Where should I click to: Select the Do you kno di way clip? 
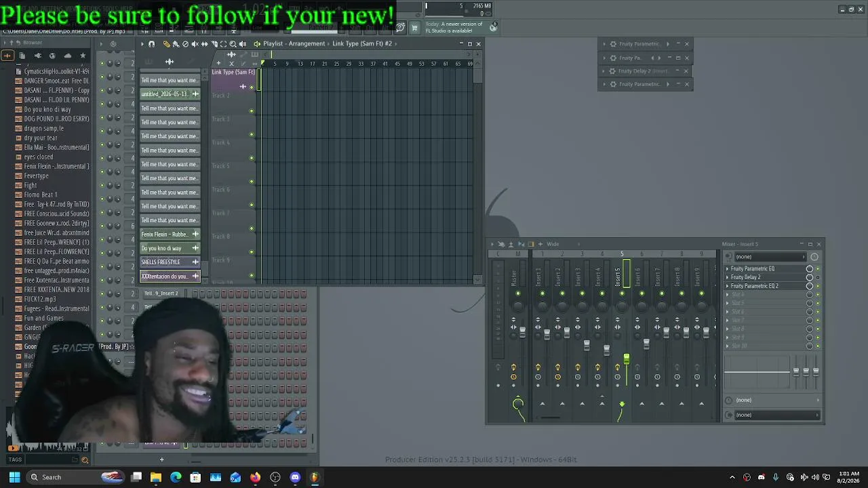pyautogui.click(x=170, y=248)
